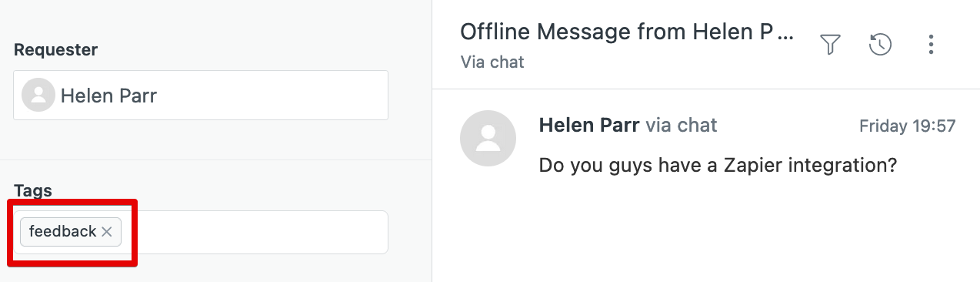Click the avatar icon inside Requester field
Viewport: 980px width, 282px height.
pyautogui.click(x=38, y=96)
